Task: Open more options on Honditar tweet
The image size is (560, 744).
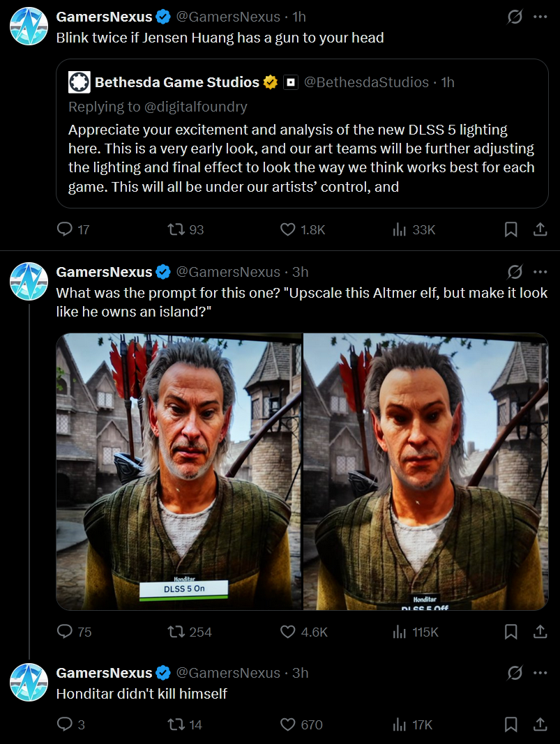Action: tap(540, 673)
